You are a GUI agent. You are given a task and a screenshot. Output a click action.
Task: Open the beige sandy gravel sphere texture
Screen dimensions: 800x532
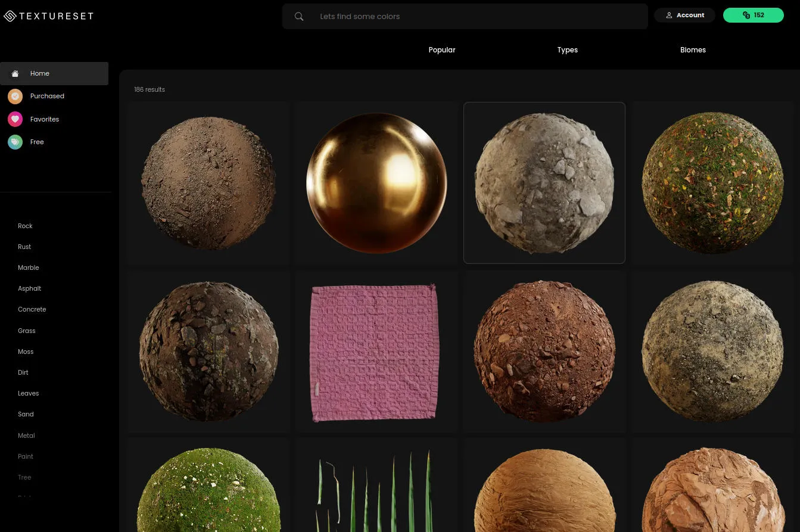(713, 351)
